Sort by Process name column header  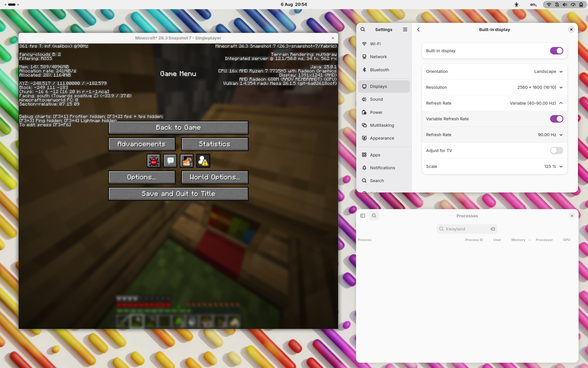365,240
